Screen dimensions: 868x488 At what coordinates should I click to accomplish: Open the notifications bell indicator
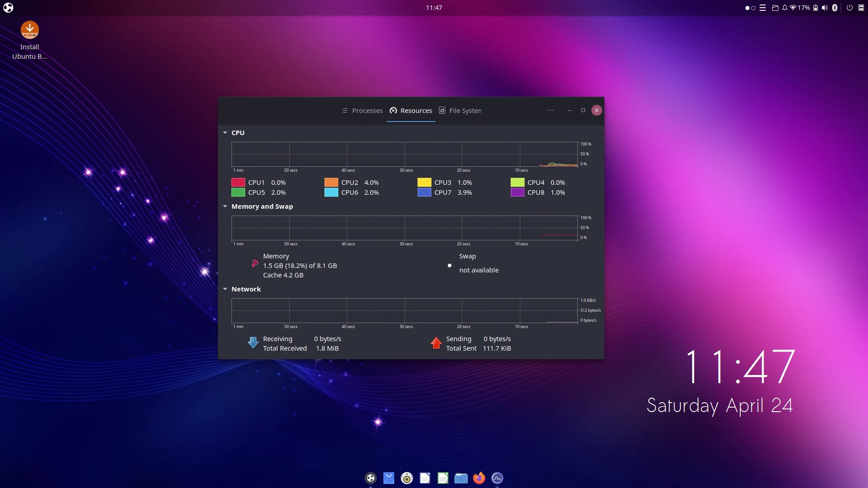pyautogui.click(x=784, y=8)
